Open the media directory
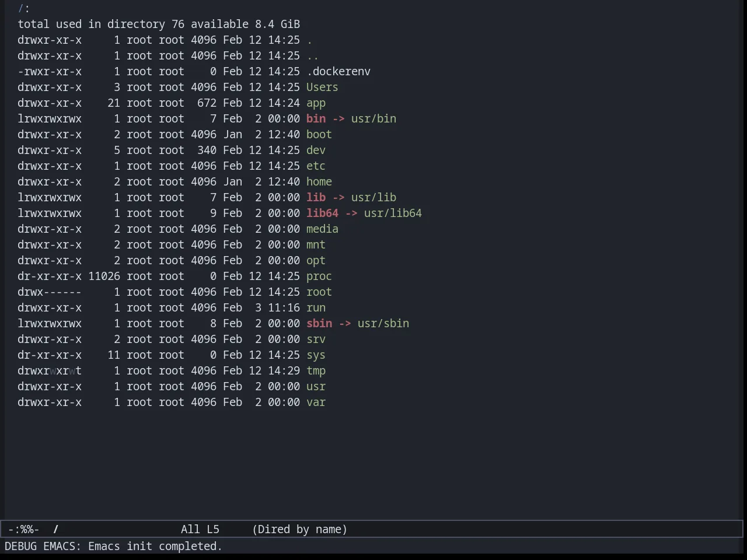The image size is (747, 560). [x=322, y=229]
